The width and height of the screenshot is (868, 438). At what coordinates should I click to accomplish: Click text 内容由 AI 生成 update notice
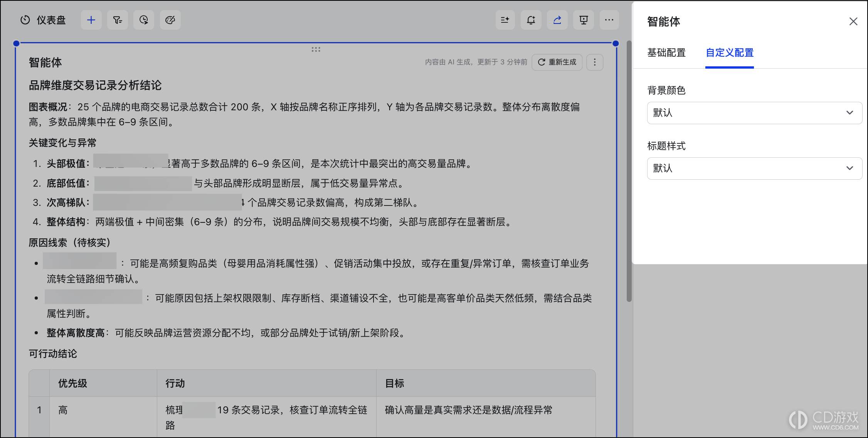[x=476, y=62]
